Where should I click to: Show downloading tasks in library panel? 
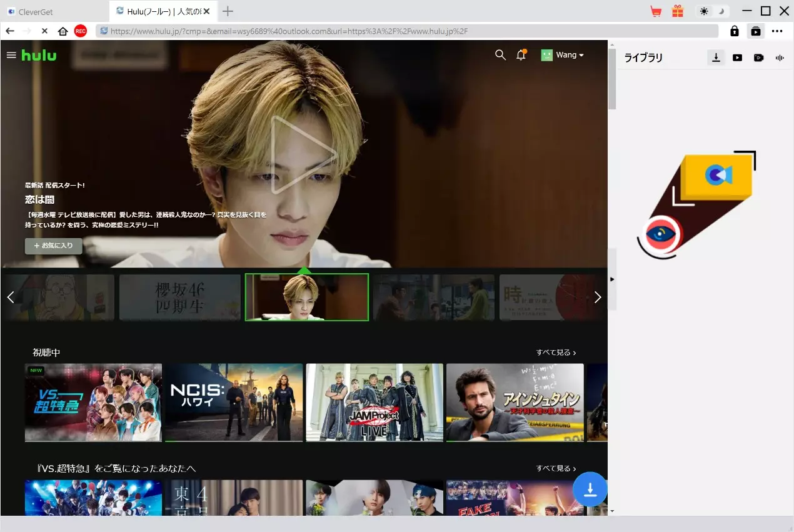716,58
